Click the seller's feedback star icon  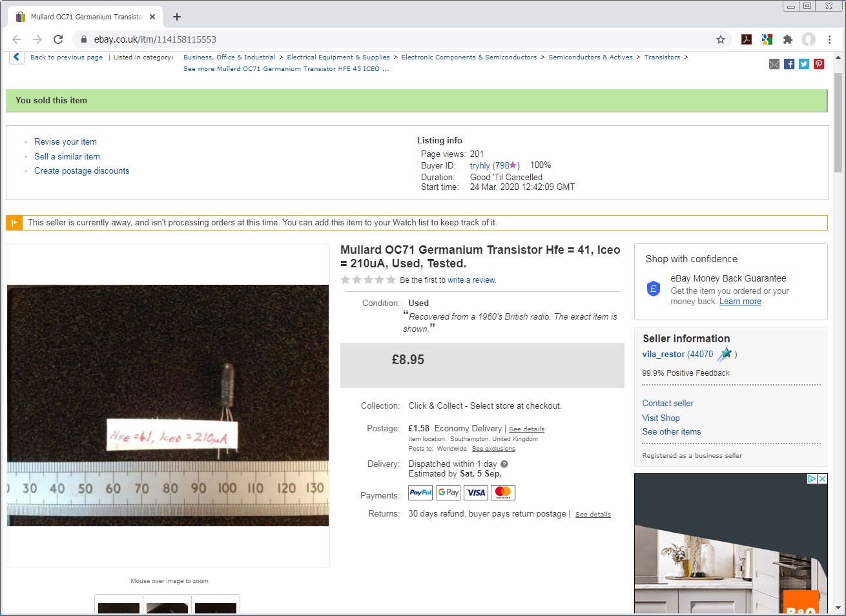click(725, 354)
